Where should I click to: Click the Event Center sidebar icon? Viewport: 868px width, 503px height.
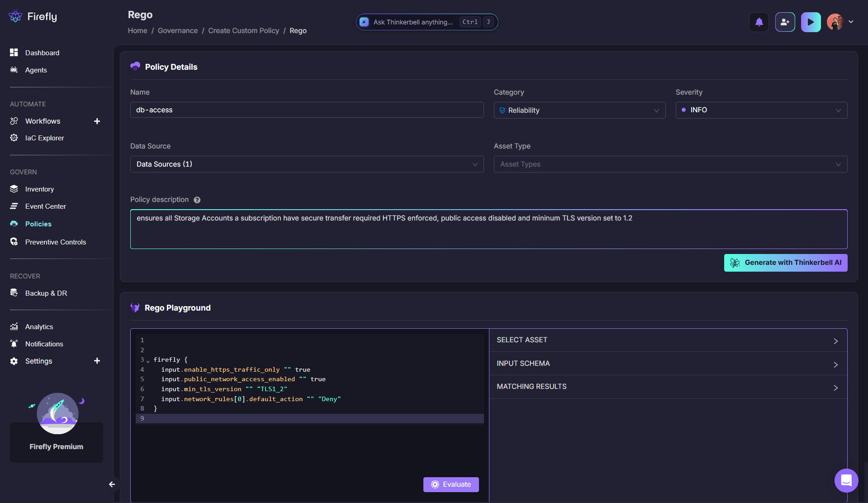coord(14,206)
